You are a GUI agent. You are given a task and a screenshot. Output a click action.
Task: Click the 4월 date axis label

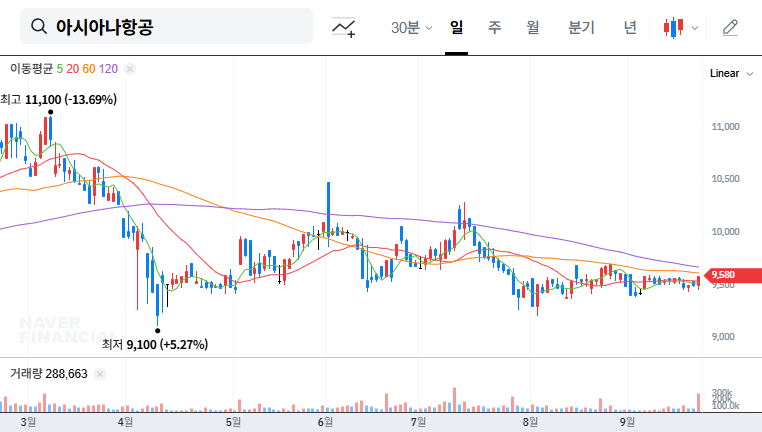tap(125, 422)
